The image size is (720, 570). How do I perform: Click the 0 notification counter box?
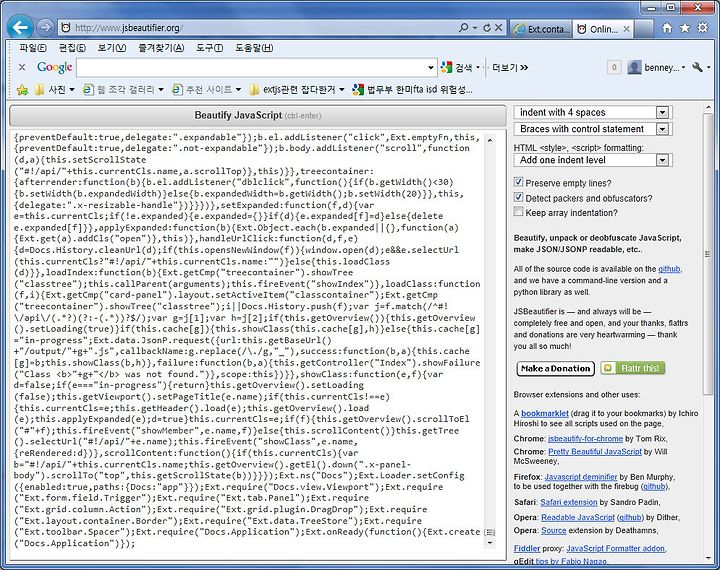pyautogui.click(x=614, y=68)
